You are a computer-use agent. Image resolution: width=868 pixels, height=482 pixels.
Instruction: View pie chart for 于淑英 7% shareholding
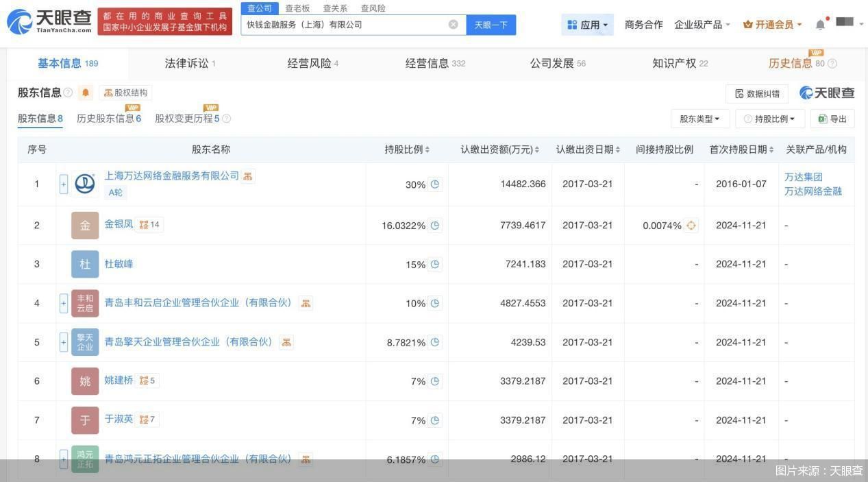pyautogui.click(x=435, y=420)
